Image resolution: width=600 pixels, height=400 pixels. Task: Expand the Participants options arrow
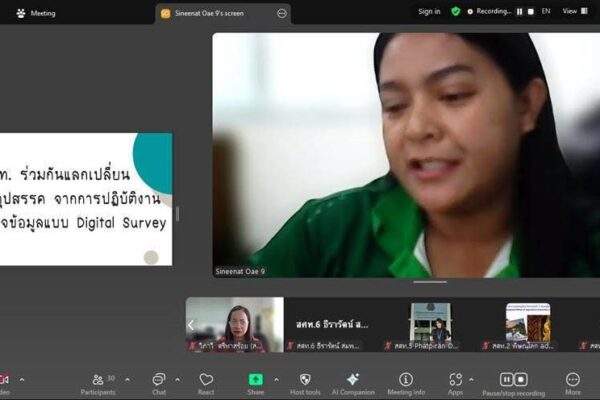[x=127, y=379]
